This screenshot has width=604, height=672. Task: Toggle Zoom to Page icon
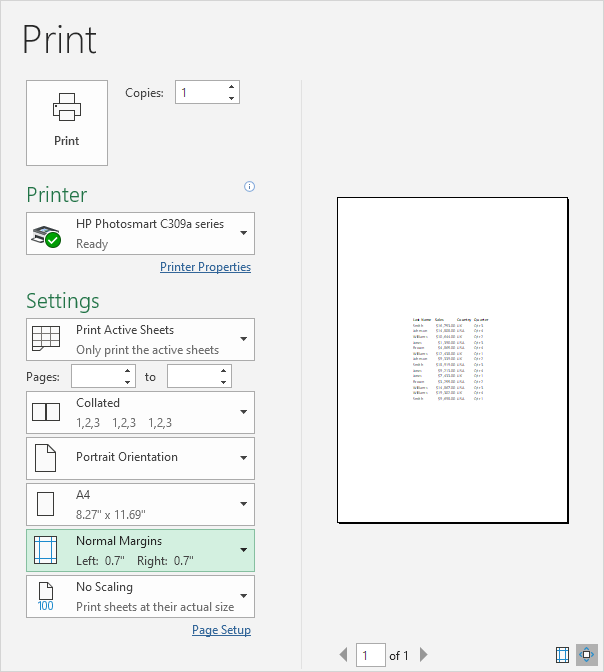click(x=586, y=655)
